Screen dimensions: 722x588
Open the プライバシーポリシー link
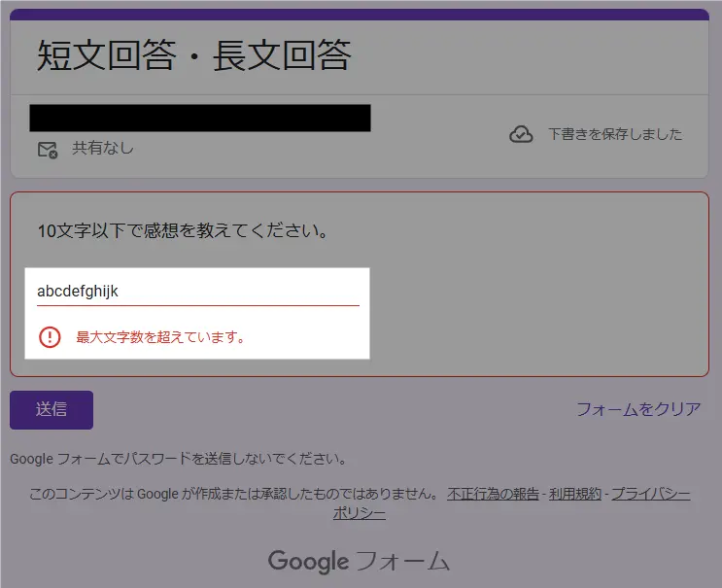[x=650, y=494]
